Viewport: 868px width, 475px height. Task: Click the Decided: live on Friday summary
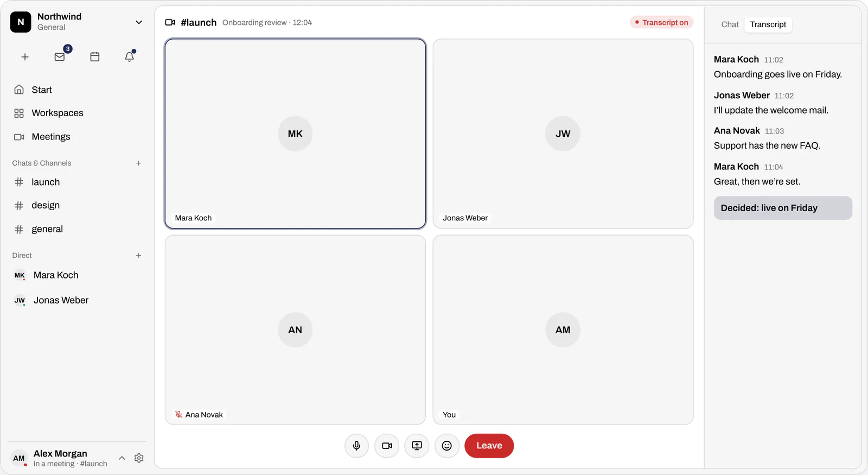(783, 208)
